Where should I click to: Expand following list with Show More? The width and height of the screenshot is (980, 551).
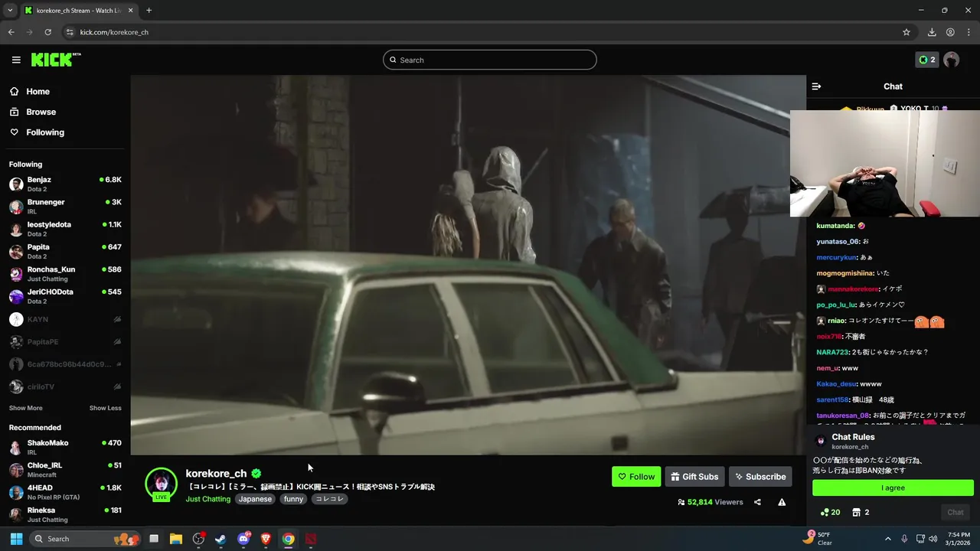[26, 408]
